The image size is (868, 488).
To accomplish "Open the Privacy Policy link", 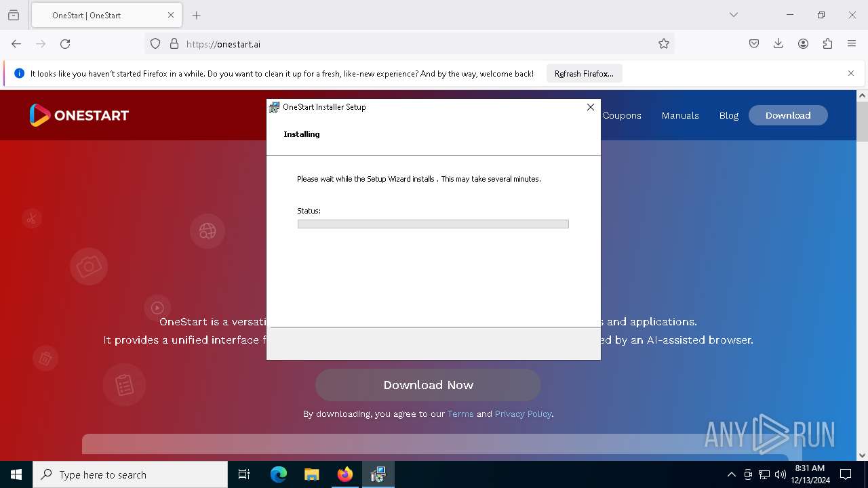I will (x=523, y=413).
